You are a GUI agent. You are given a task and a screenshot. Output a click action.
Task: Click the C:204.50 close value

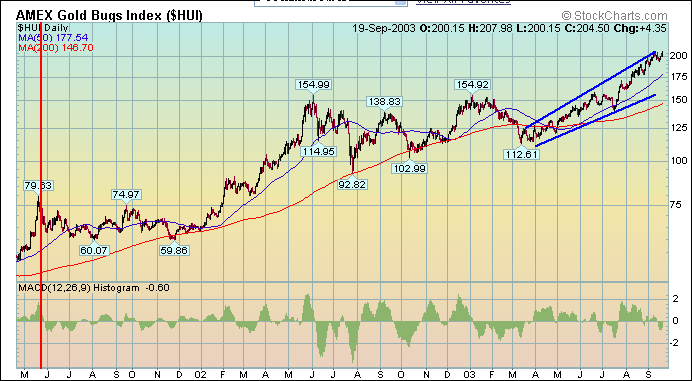[587, 28]
